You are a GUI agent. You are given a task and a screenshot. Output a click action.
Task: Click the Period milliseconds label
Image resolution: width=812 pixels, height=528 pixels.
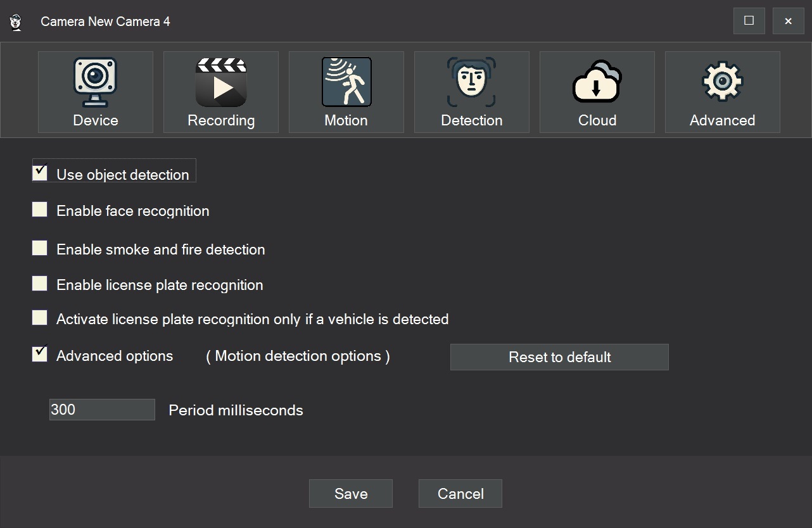[236, 410]
